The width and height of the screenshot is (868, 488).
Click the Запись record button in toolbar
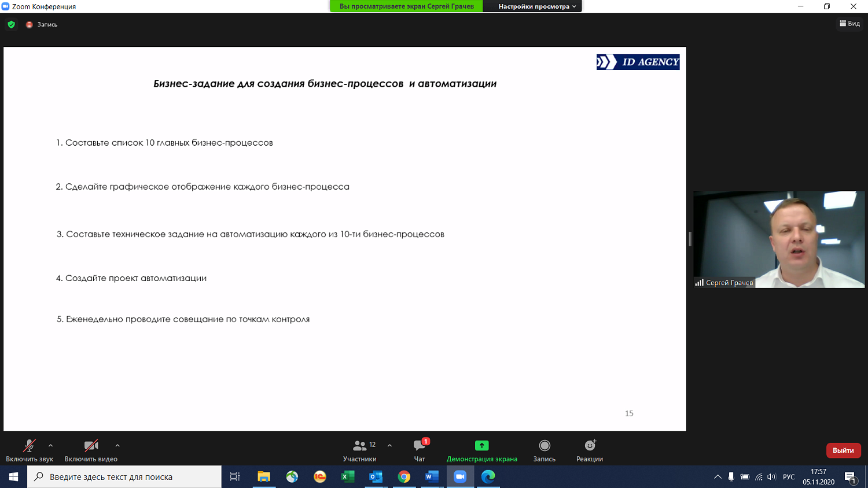click(x=545, y=450)
